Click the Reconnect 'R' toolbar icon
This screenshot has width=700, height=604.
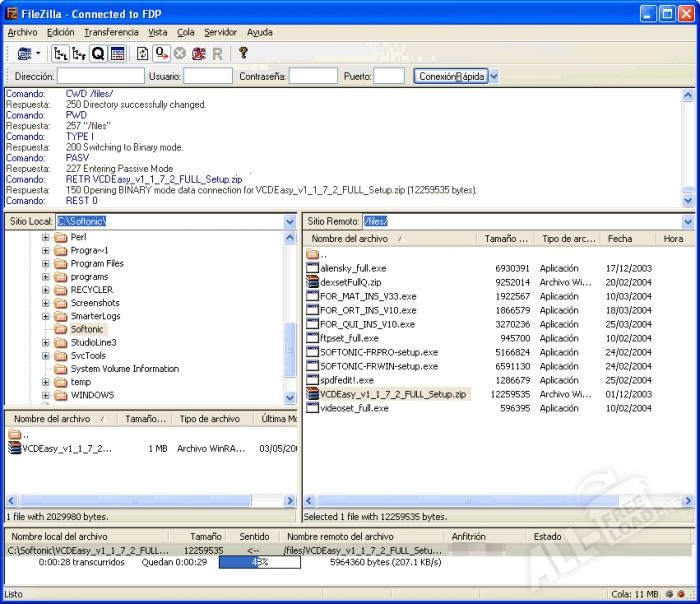pos(217,53)
